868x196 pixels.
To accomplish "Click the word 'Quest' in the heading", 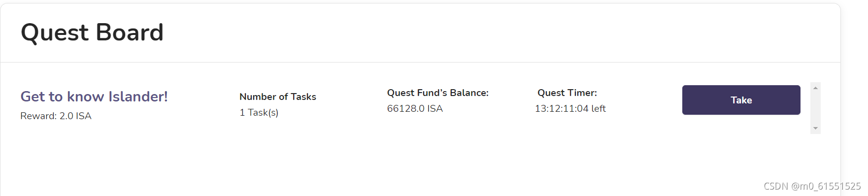I will point(55,33).
